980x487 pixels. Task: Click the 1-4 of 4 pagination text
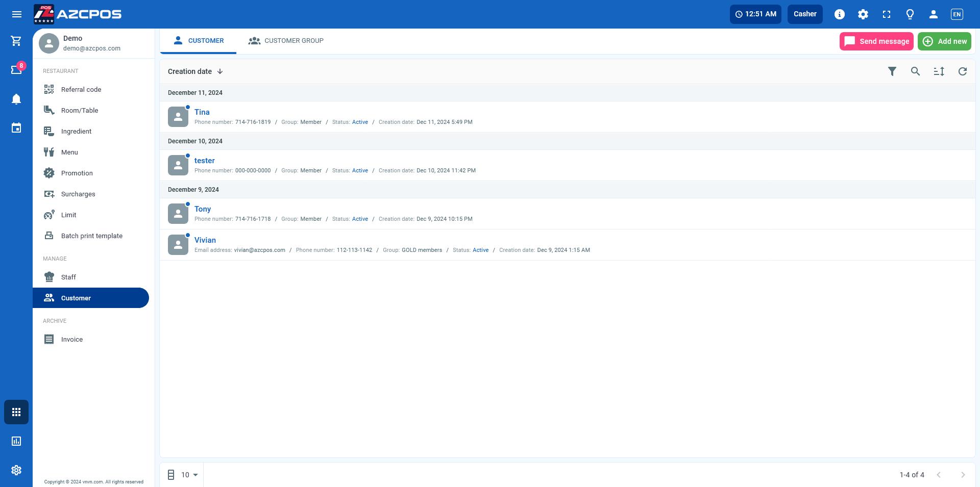click(x=912, y=475)
